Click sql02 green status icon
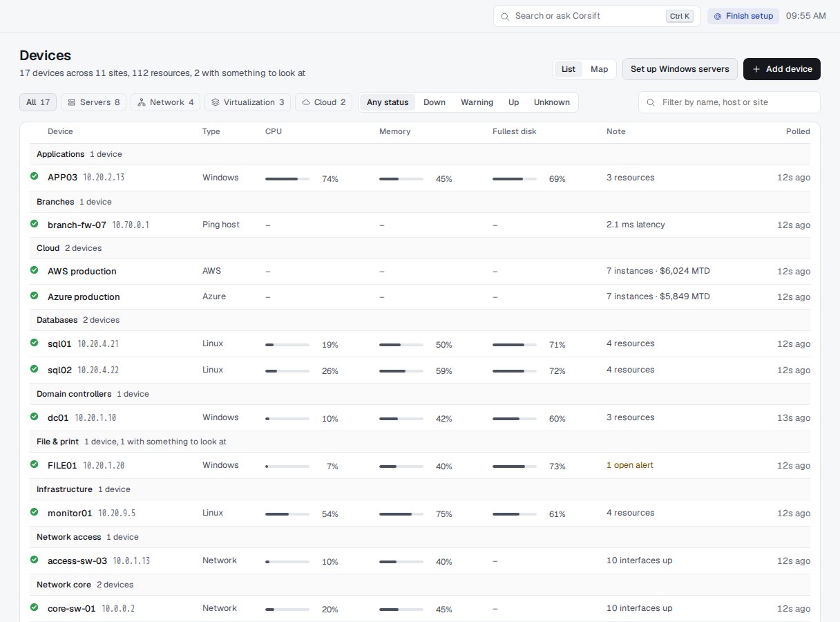This screenshot has width=840, height=622. coord(34,368)
